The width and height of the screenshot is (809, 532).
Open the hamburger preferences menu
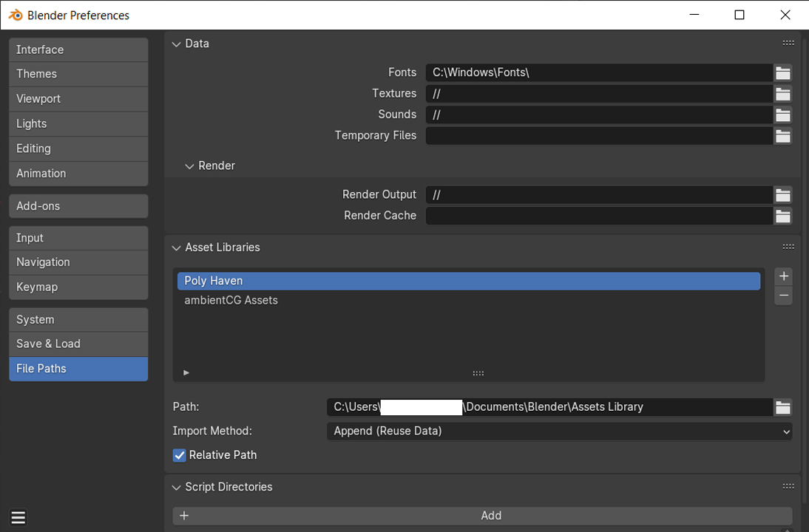point(18,518)
